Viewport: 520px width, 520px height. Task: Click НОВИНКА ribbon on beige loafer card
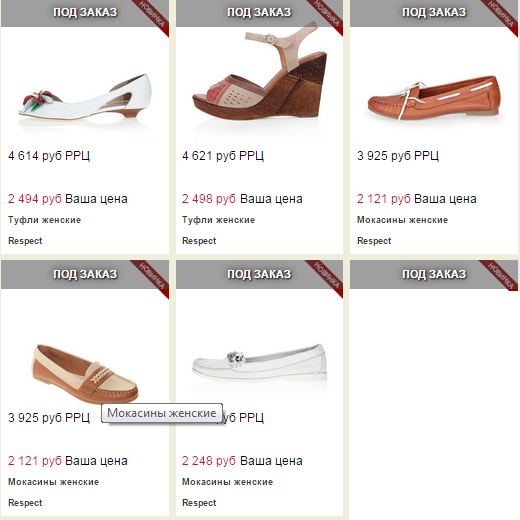point(152,279)
